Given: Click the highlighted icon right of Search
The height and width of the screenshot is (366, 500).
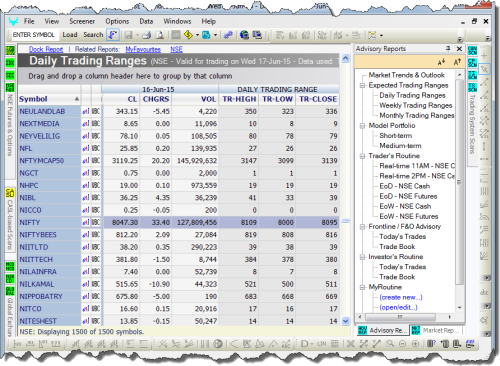Looking at the screenshot, I should coord(113,35).
